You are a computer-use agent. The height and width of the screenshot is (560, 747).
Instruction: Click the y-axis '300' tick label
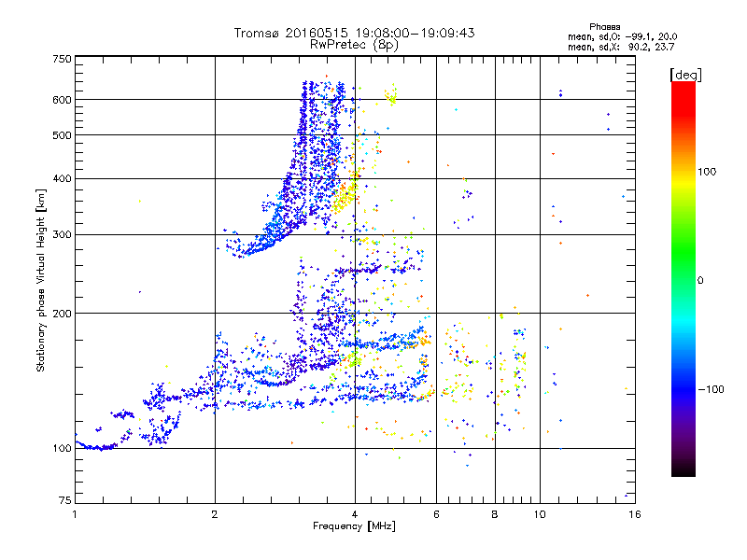point(62,234)
